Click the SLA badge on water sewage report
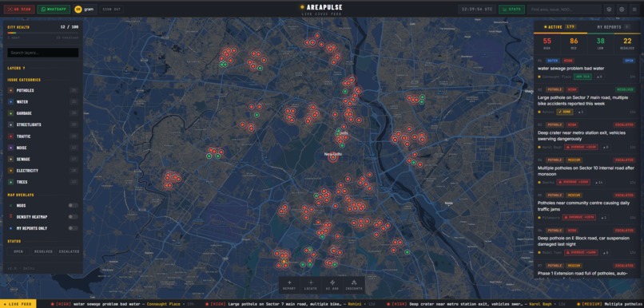The width and height of the screenshot is (644, 308). [582, 77]
